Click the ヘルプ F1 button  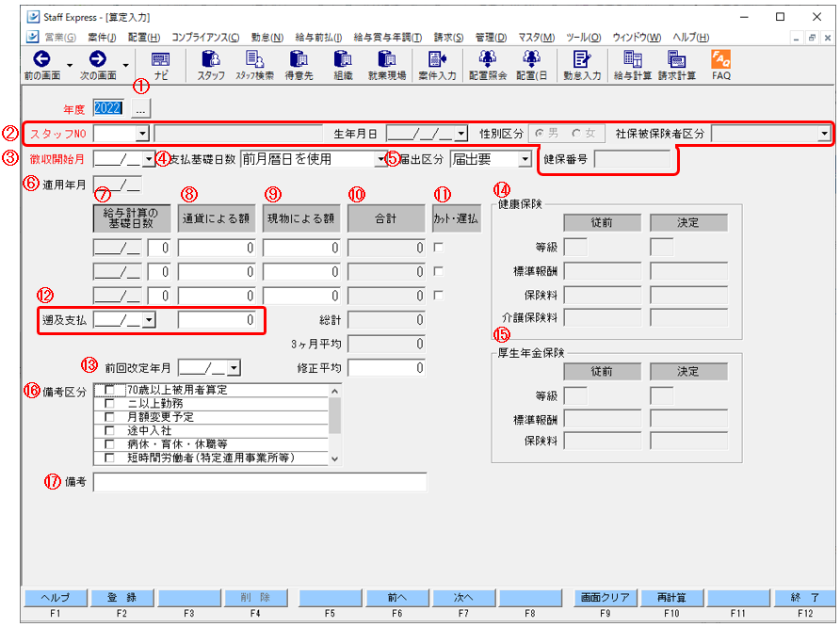point(56,598)
